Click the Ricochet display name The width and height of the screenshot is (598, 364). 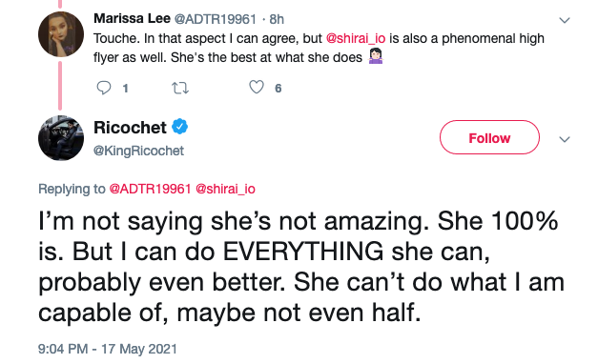click(x=130, y=128)
